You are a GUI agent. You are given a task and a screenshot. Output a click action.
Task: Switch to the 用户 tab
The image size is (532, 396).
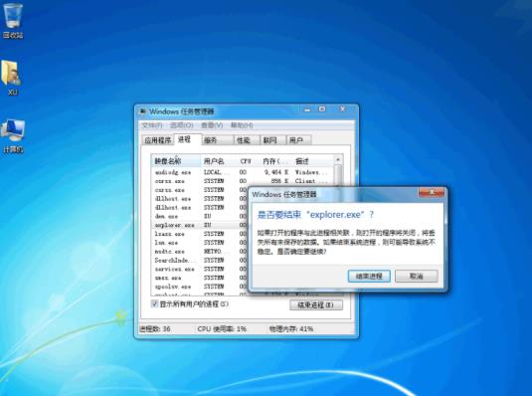pyautogui.click(x=299, y=140)
